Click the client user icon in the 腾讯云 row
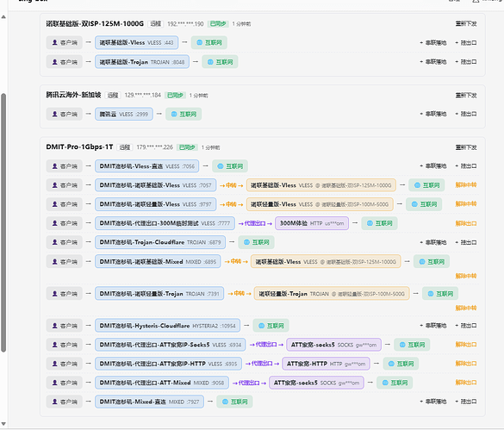Screen dimensions: 504x430 54,114
